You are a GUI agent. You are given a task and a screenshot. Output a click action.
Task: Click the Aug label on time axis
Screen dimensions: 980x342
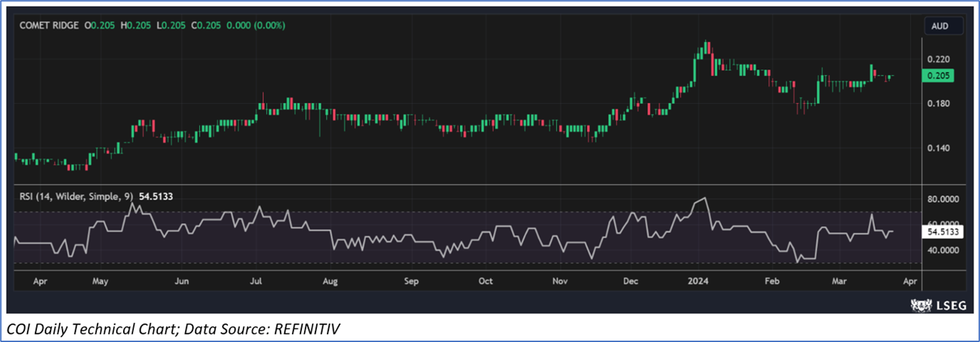[x=329, y=281]
